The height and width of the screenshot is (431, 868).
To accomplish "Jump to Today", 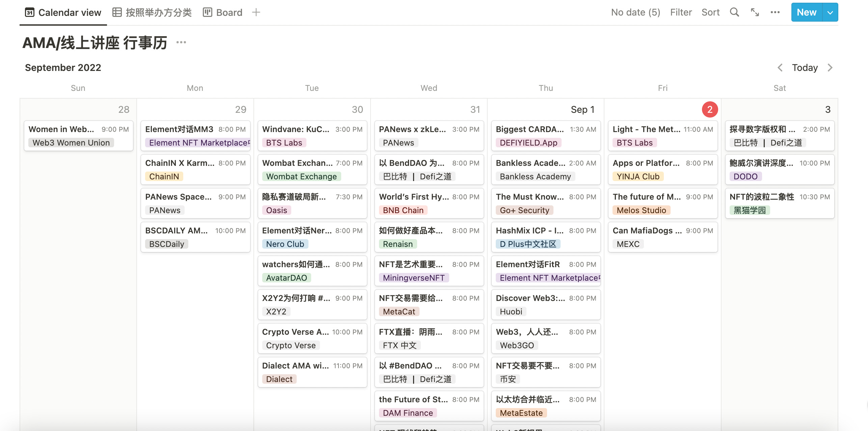I will coord(805,68).
